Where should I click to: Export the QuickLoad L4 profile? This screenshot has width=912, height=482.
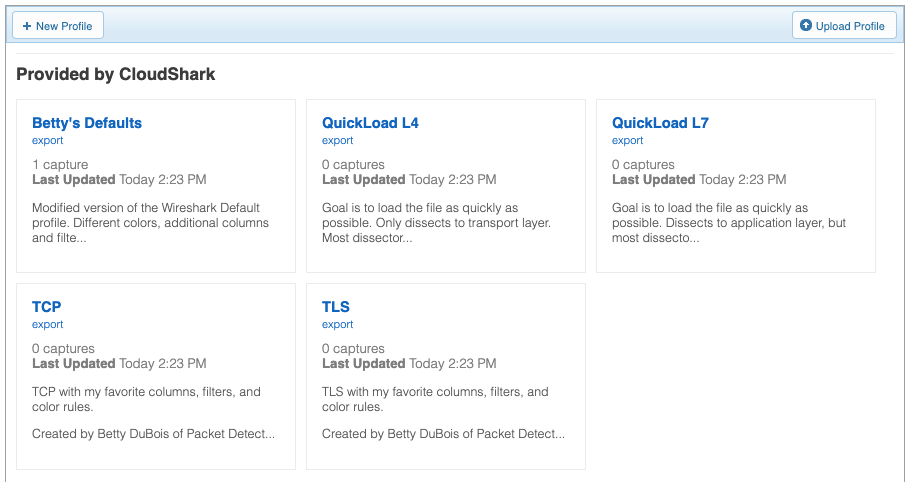click(x=337, y=140)
